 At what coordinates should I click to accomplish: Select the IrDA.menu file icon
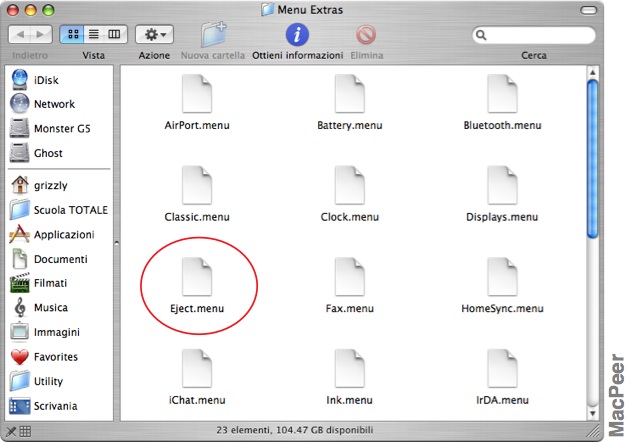tap(502, 368)
